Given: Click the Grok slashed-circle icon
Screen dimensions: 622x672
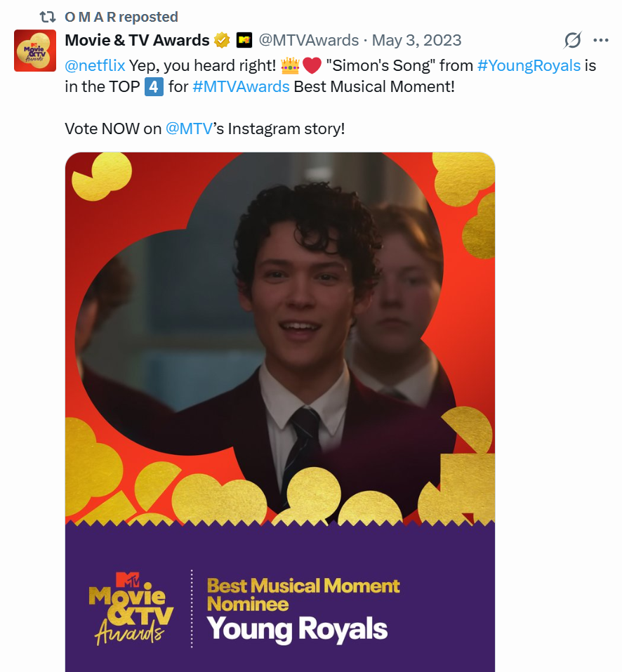Looking at the screenshot, I should tap(573, 40).
